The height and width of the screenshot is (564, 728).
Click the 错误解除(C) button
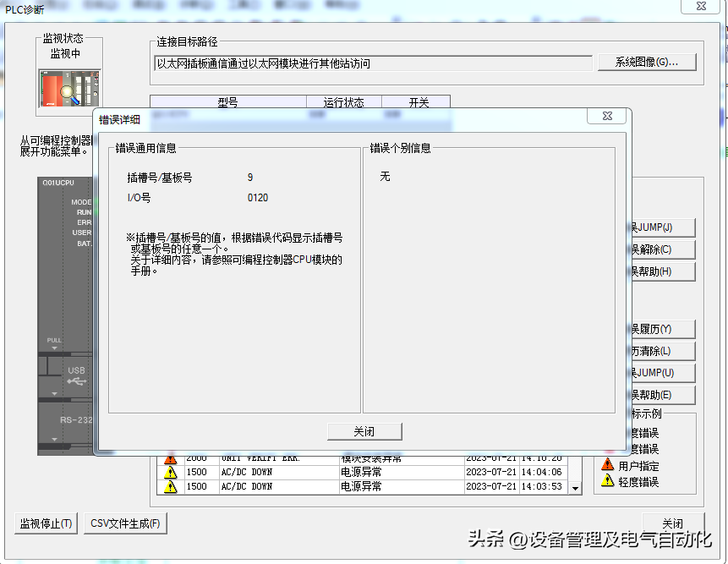tap(663, 249)
